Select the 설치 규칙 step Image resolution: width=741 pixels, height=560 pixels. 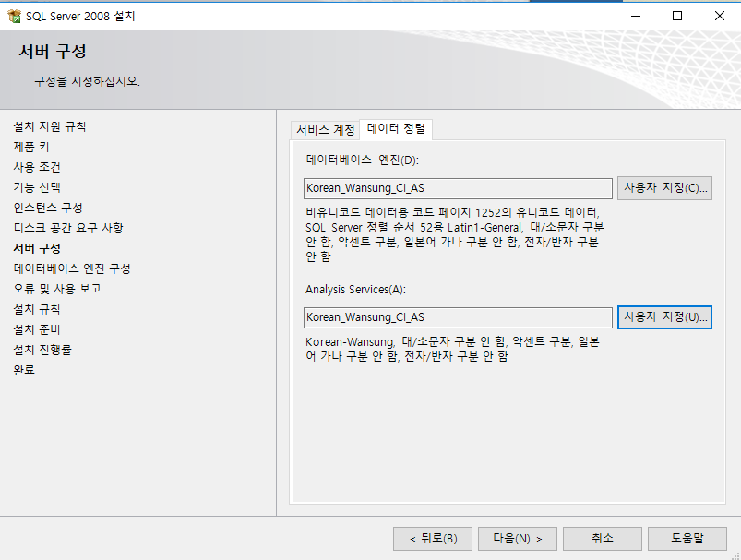pyautogui.click(x=37, y=310)
